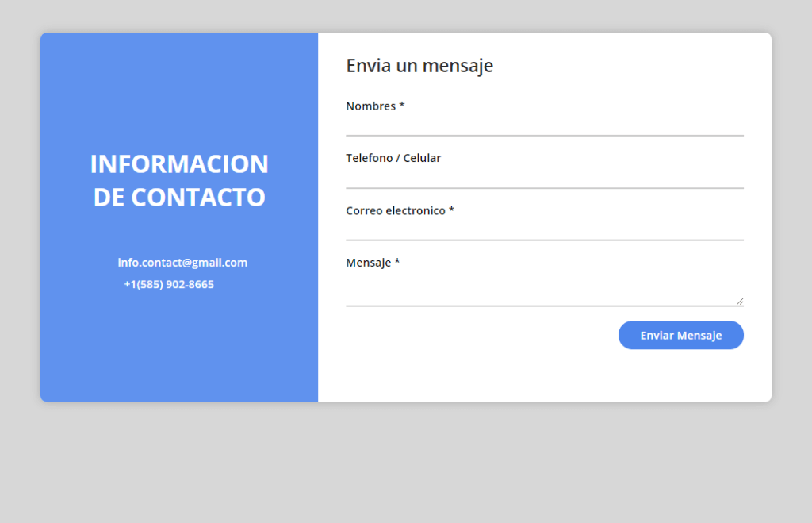Click the Mensaje field label
This screenshot has width=812, height=523.
(369, 263)
